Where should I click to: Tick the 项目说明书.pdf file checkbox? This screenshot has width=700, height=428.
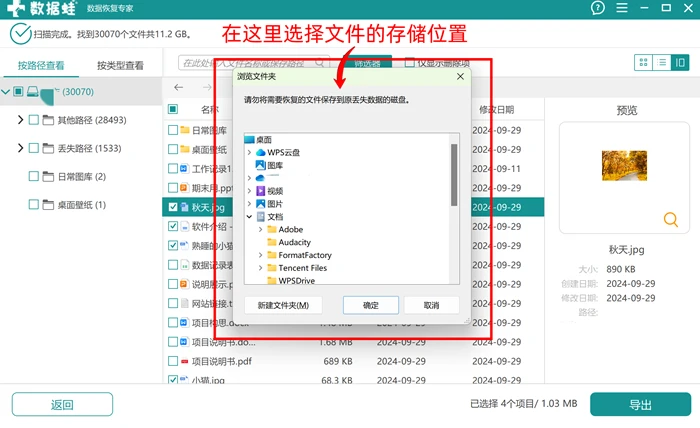(173, 361)
